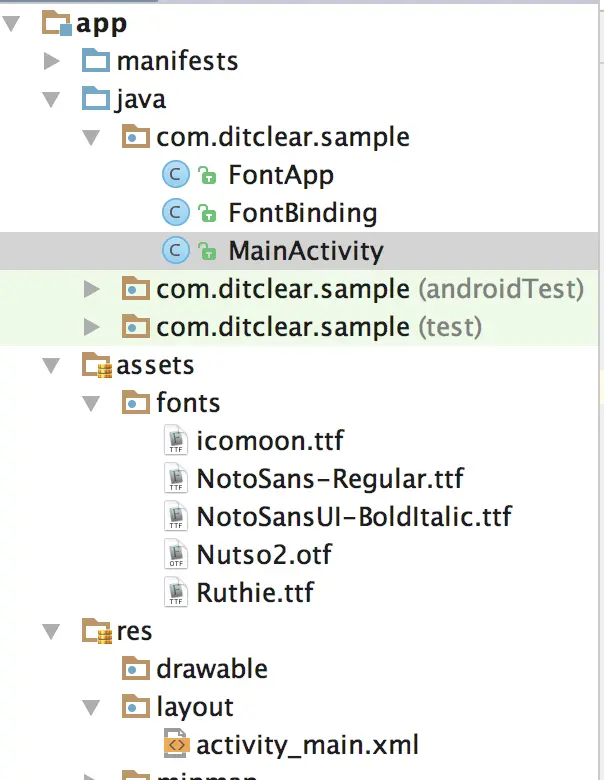604x780 pixels.
Task: Collapse the layout folder
Action: (92, 707)
